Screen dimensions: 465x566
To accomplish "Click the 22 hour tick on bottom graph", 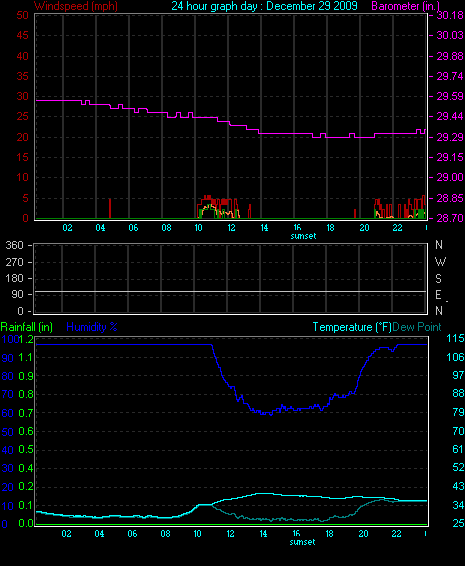I will (396, 534).
